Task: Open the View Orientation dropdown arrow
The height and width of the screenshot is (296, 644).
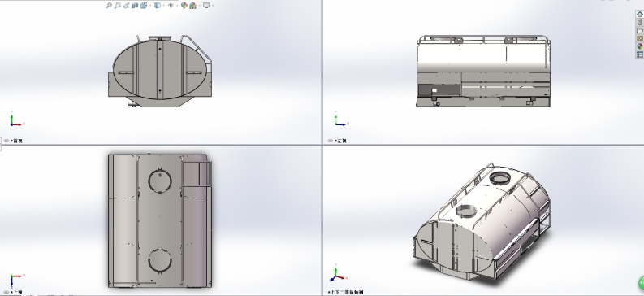Action: 150,6
